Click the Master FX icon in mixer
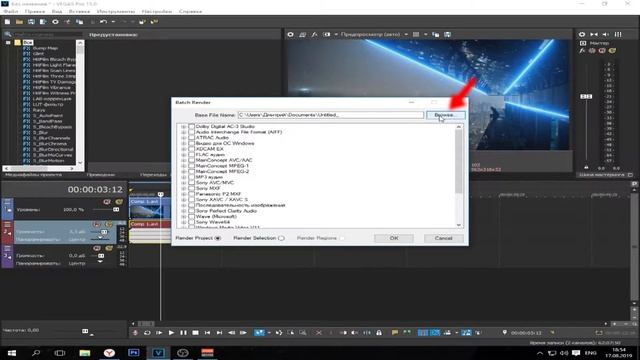The width and height of the screenshot is (640, 360). tap(582, 51)
